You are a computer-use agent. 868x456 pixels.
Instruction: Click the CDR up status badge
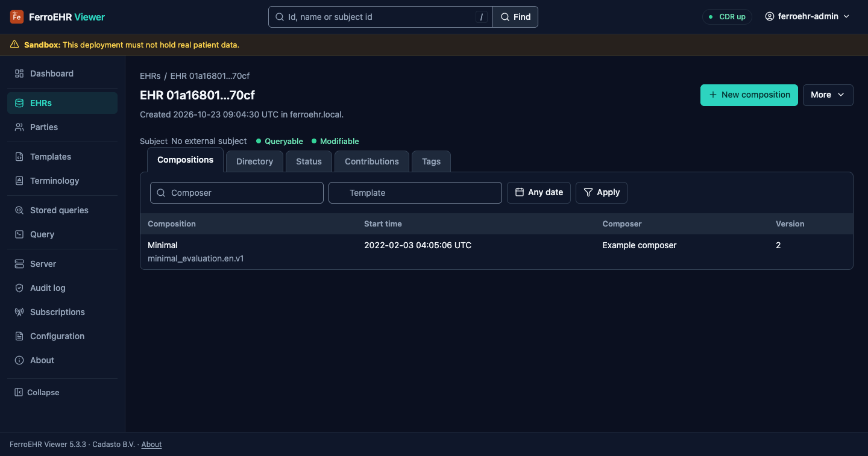click(x=727, y=17)
